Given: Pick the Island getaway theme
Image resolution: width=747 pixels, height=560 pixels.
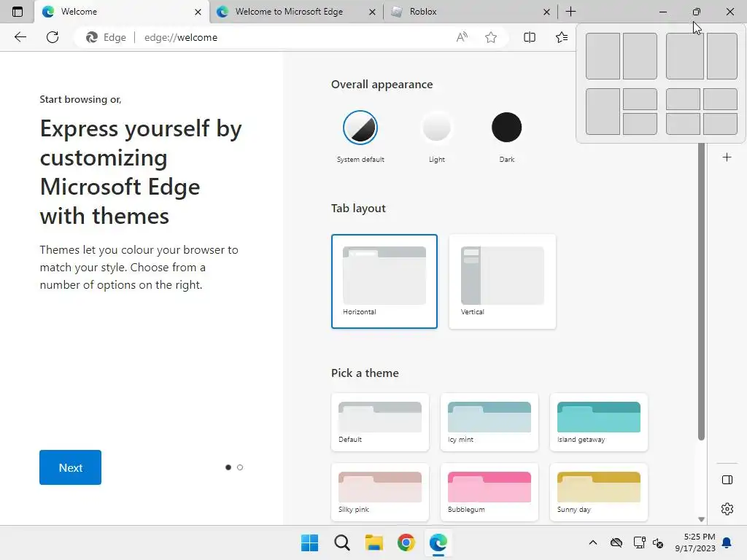Looking at the screenshot, I should point(599,422).
